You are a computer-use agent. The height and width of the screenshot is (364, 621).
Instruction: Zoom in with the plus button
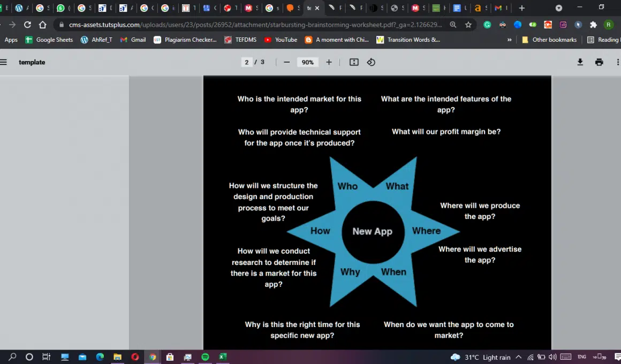point(329,62)
